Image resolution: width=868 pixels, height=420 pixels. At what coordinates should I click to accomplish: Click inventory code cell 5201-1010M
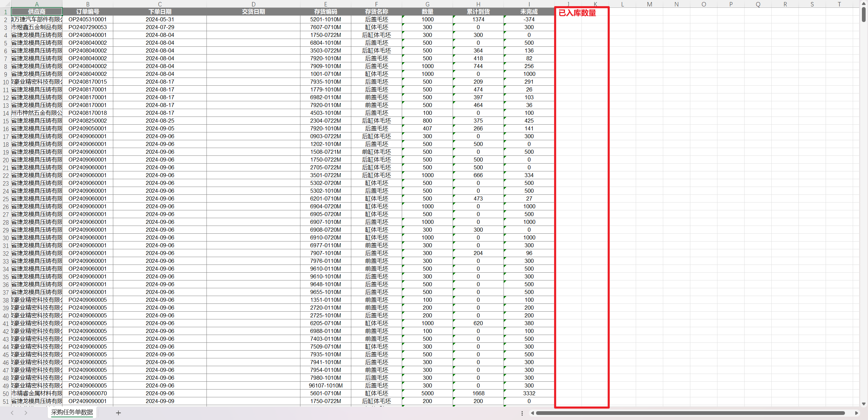325,19
